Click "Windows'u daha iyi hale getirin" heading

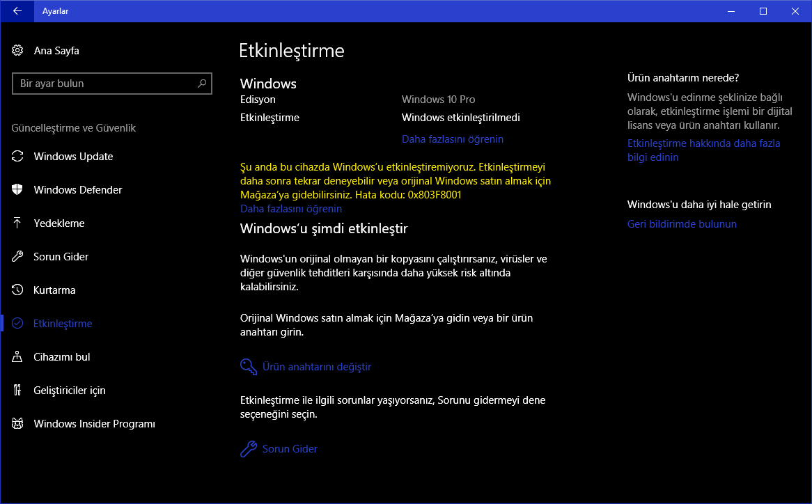click(699, 205)
